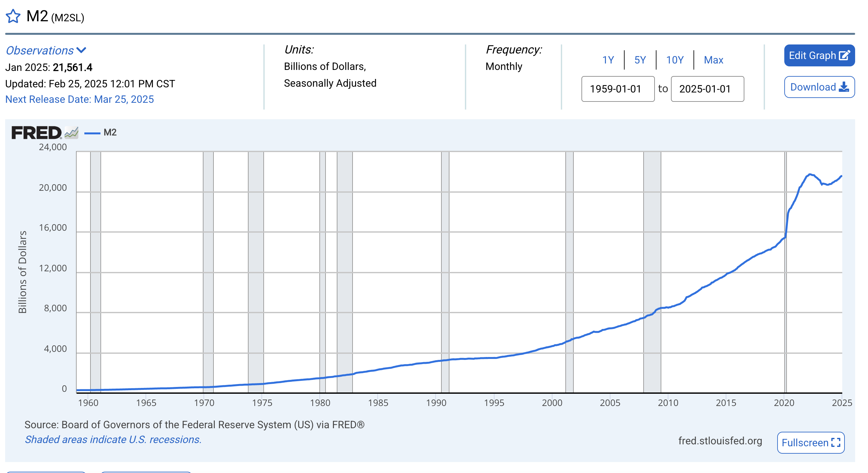Click the blue M2 legend line swatch
The height and width of the screenshot is (473, 868).
[x=92, y=133]
